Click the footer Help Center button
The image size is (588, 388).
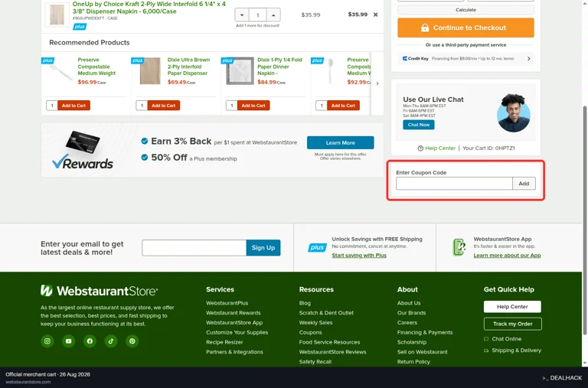tap(512, 307)
